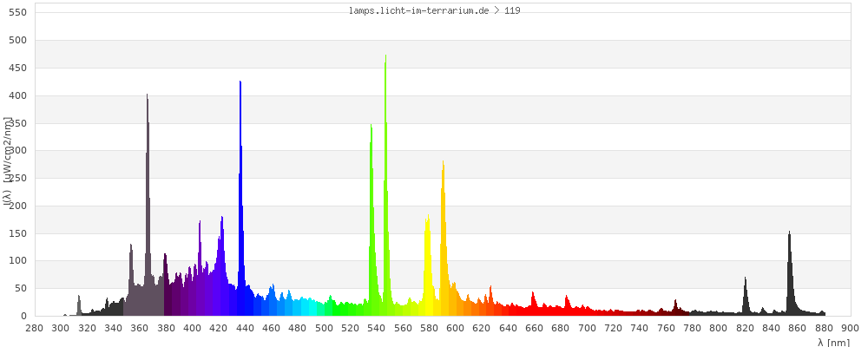Click the 900 label on the x-axis
The height and width of the screenshot is (347, 868).
[850, 328]
